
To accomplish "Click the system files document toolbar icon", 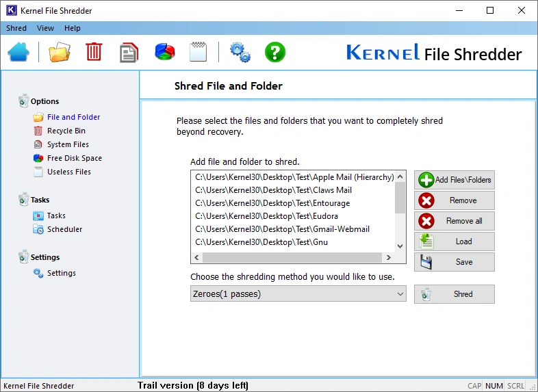I will 129,52.
